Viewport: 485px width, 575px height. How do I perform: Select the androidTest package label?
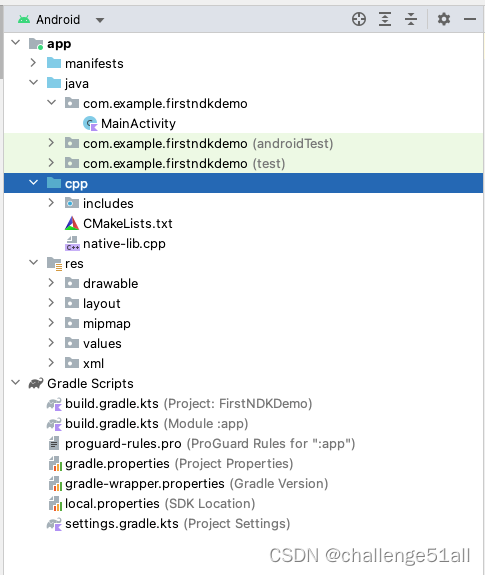pyautogui.click(x=208, y=143)
